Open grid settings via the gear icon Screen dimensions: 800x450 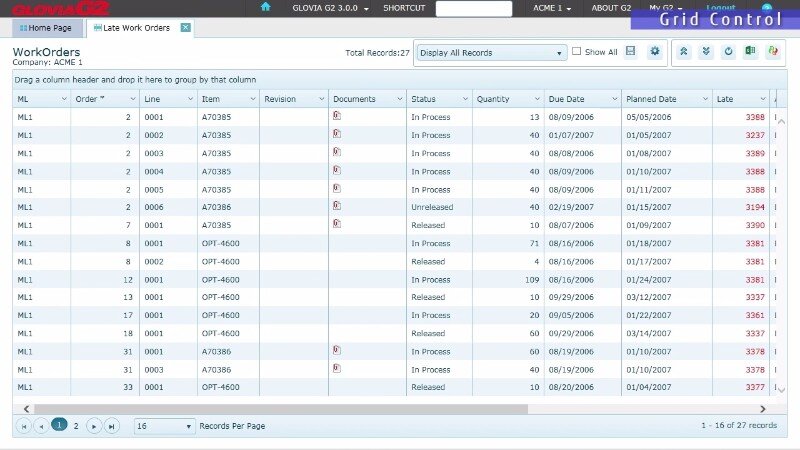coord(655,52)
